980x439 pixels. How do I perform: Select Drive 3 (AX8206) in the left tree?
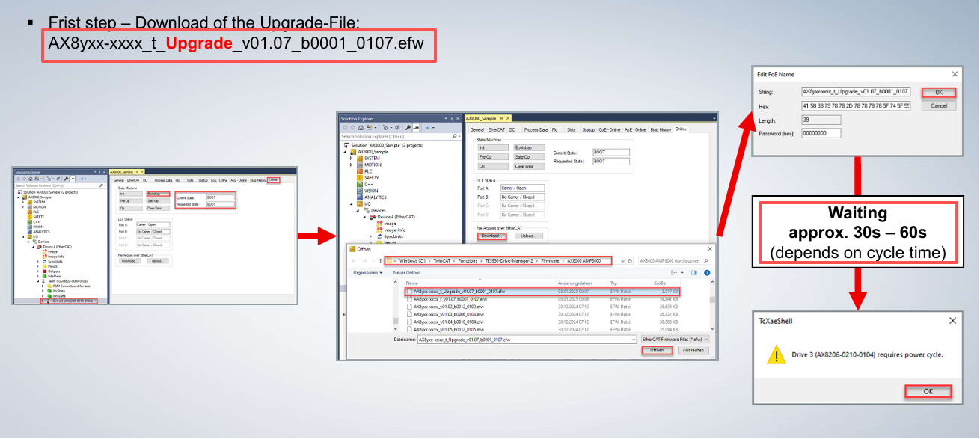(x=73, y=301)
